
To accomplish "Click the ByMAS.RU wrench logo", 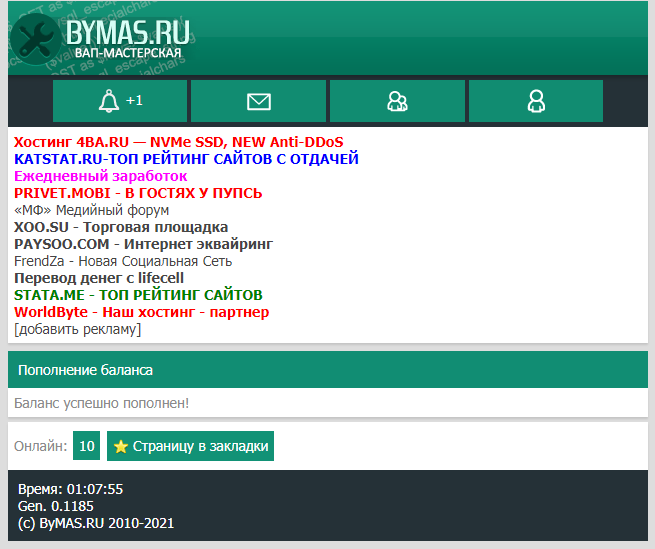I will pos(100,39).
